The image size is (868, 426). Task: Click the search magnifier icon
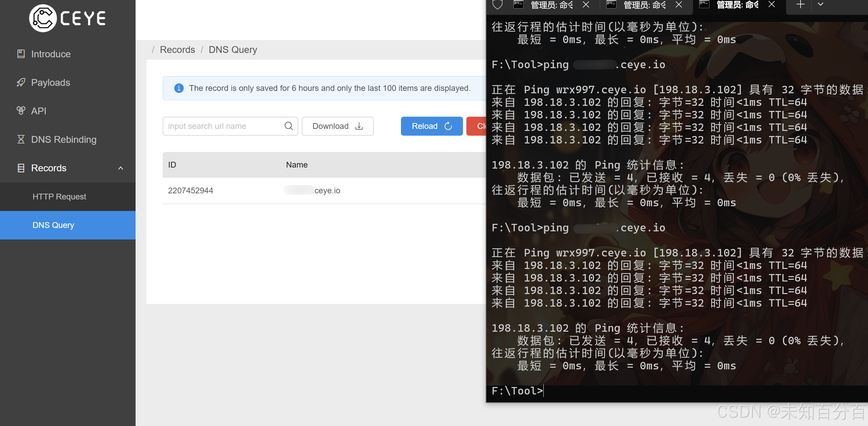tap(288, 126)
